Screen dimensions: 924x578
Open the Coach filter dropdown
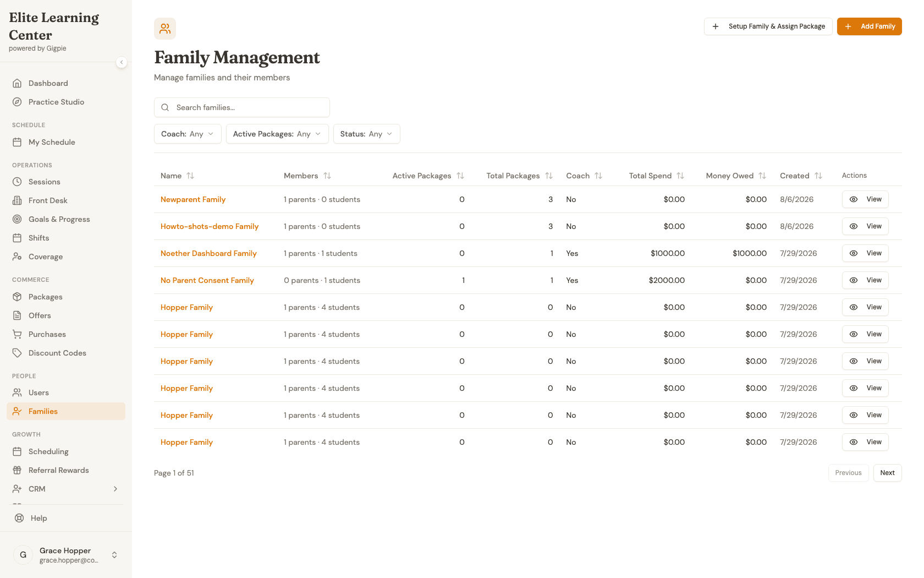[x=188, y=134]
